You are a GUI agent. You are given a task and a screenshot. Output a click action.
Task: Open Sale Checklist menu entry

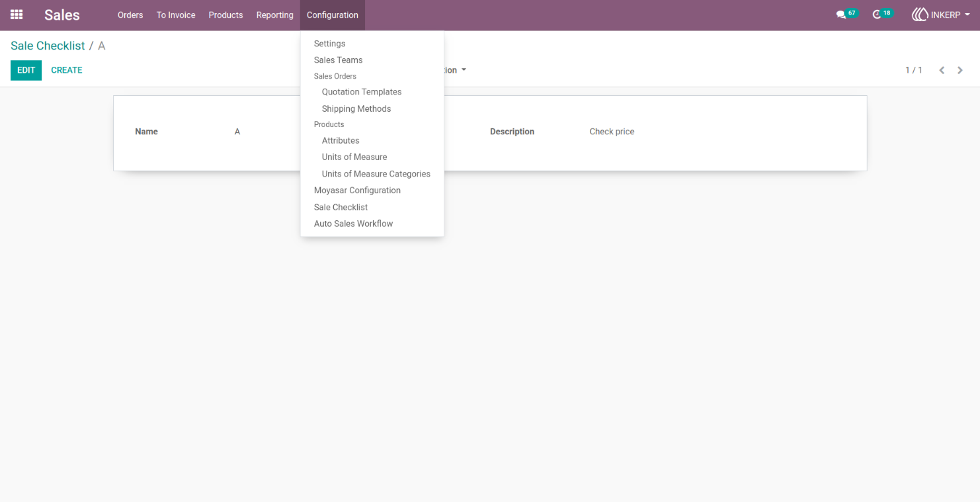pyautogui.click(x=341, y=207)
